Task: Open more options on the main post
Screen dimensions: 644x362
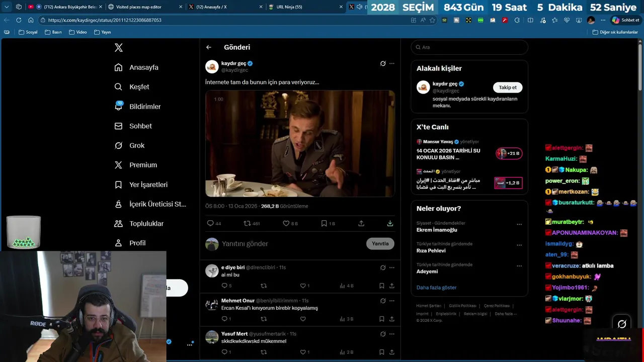Action: pyautogui.click(x=392, y=63)
